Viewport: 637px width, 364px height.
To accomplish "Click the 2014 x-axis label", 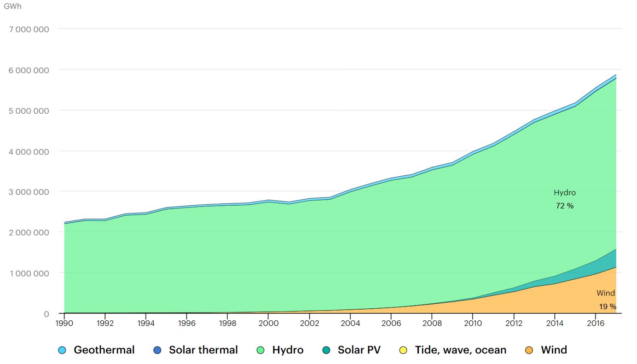I will (x=554, y=323).
